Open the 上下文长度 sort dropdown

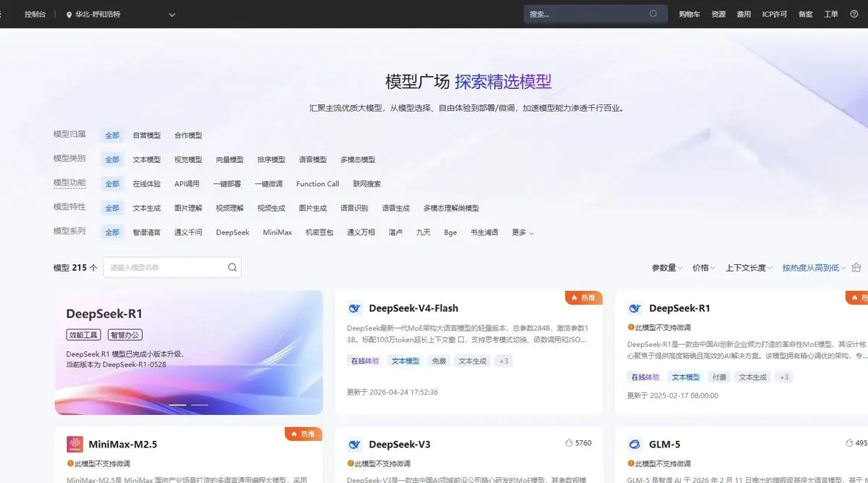pyautogui.click(x=749, y=267)
